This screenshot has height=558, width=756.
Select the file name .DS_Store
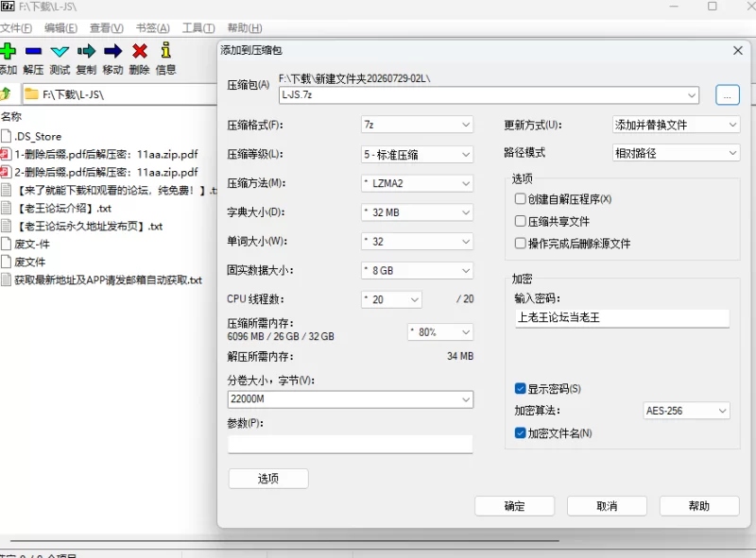(38, 136)
